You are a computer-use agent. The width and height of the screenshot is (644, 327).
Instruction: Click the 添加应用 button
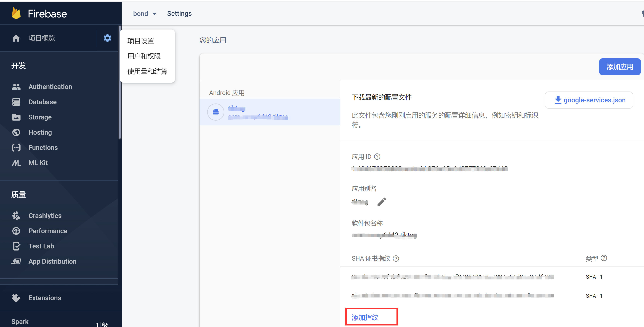(x=620, y=67)
